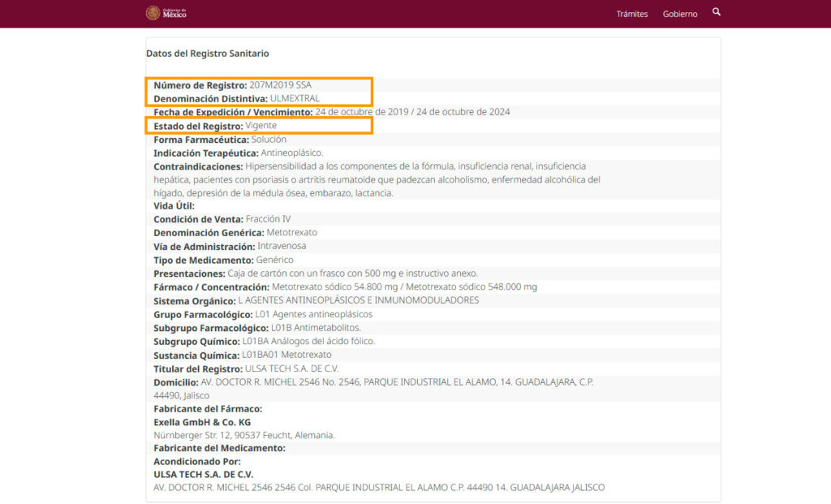The width and height of the screenshot is (831, 504).
Task: Click 'L AGENTES ANTINEOPLÁSICOS E INMUNOMODULADORES'
Action: [x=358, y=300]
